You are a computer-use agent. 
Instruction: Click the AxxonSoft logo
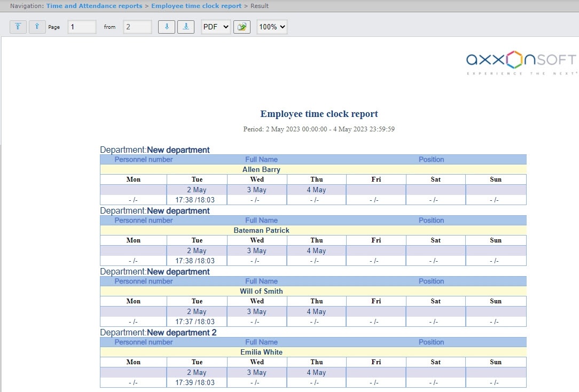tap(521, 62)
